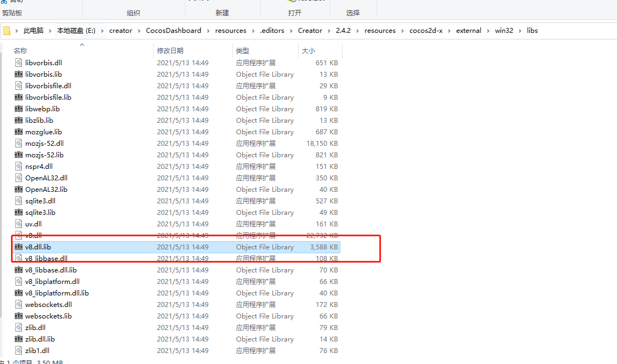
Task: Click the libvorbisfile.lib library icon
Action: point(19,97)
